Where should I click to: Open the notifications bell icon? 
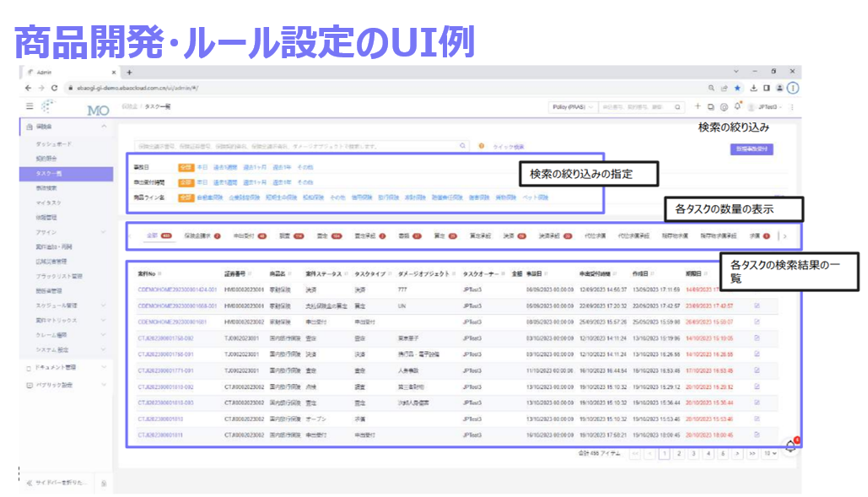pos(737,105)
